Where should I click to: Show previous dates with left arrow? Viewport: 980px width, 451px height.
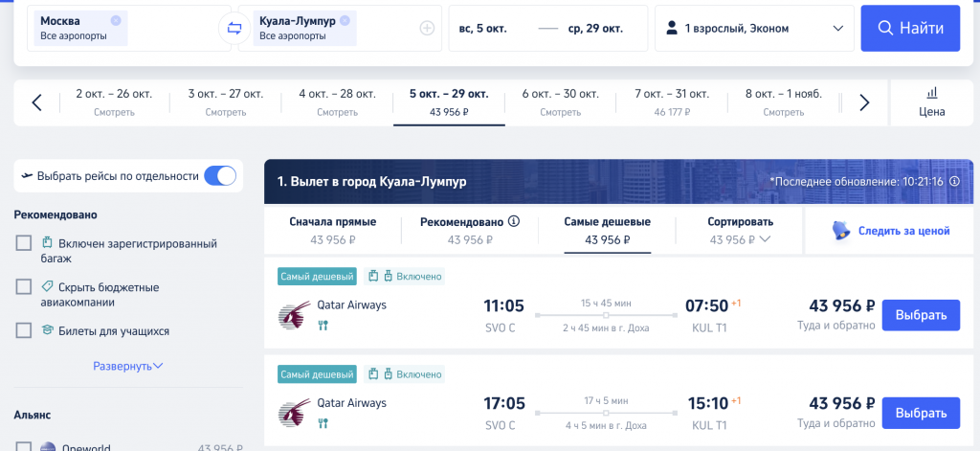coord(37,102)
